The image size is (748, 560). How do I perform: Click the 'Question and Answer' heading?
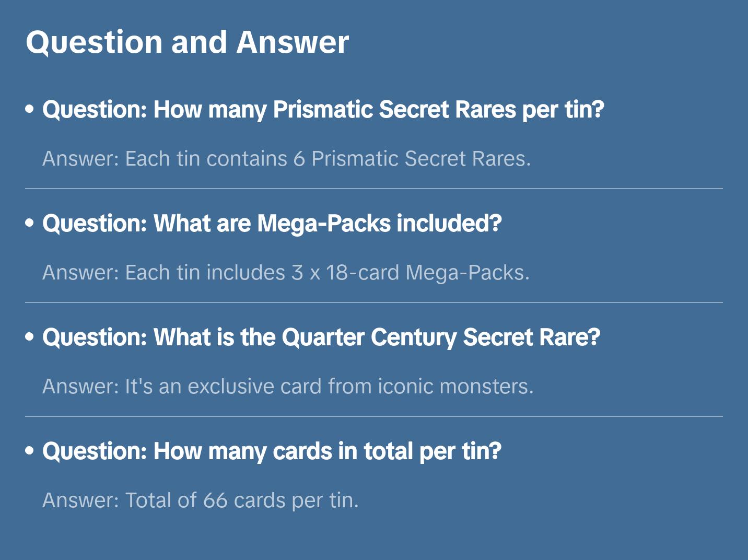pos(187,42)
